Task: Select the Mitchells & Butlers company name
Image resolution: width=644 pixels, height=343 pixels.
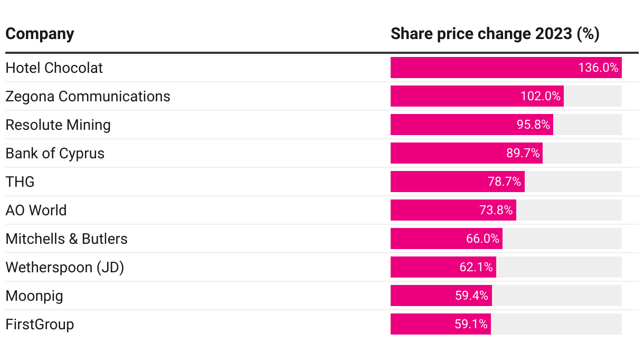Action: [x=67, y=239]
